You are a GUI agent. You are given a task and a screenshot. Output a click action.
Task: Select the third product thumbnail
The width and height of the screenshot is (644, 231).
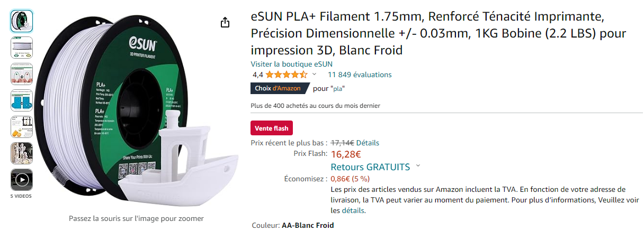(22, 73)
